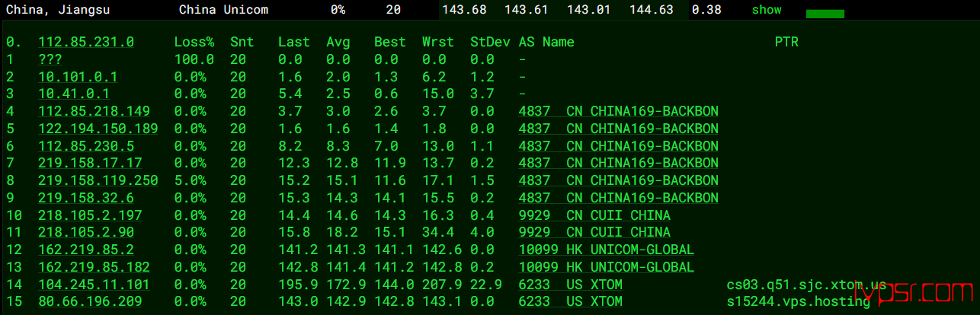
Task: Click worst value 34.4 on hop 11
Action: (x=438, y=232)
